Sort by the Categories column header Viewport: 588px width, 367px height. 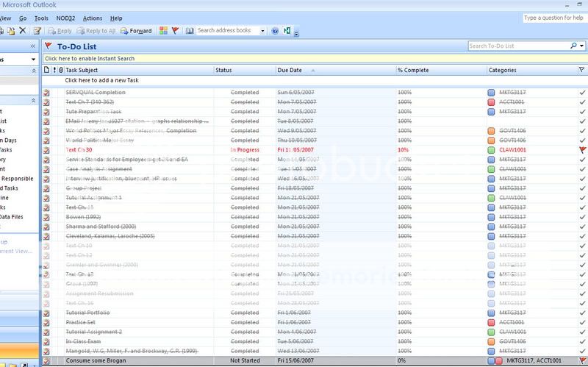coord(531,70)
